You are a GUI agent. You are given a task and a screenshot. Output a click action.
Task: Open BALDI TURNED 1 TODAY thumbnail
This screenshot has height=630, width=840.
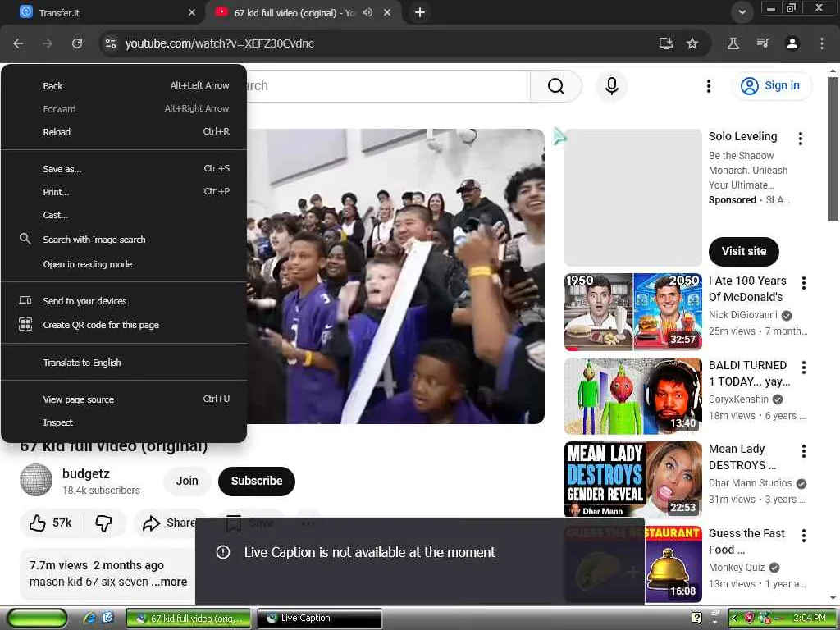633,396
